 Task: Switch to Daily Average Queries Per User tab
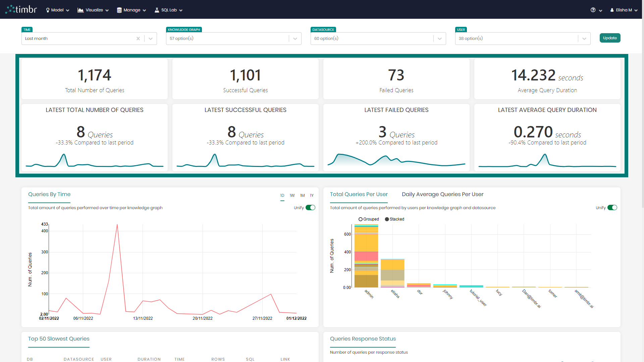pos(442,194)
